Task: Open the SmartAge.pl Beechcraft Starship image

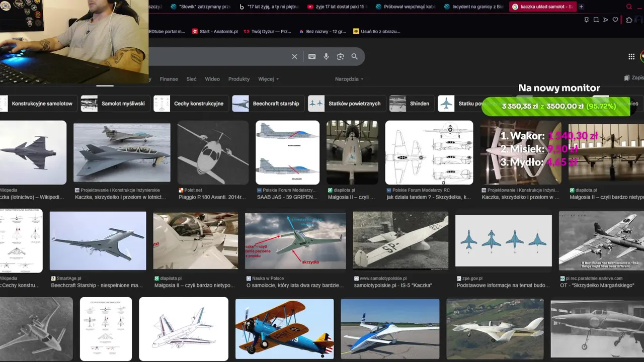Action: [x=98, y=241]
